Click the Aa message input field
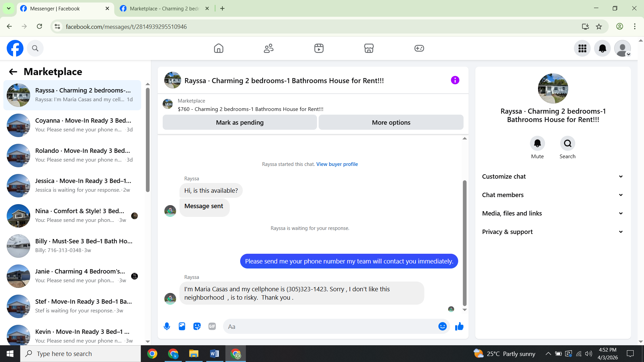644x362 pixels. coord(330,326)
